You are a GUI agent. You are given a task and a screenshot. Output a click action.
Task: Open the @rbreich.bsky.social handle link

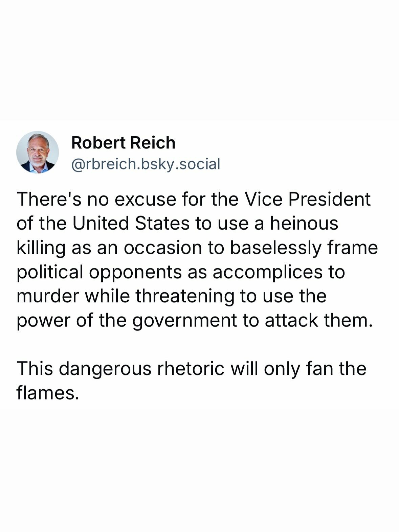[146, 164]
